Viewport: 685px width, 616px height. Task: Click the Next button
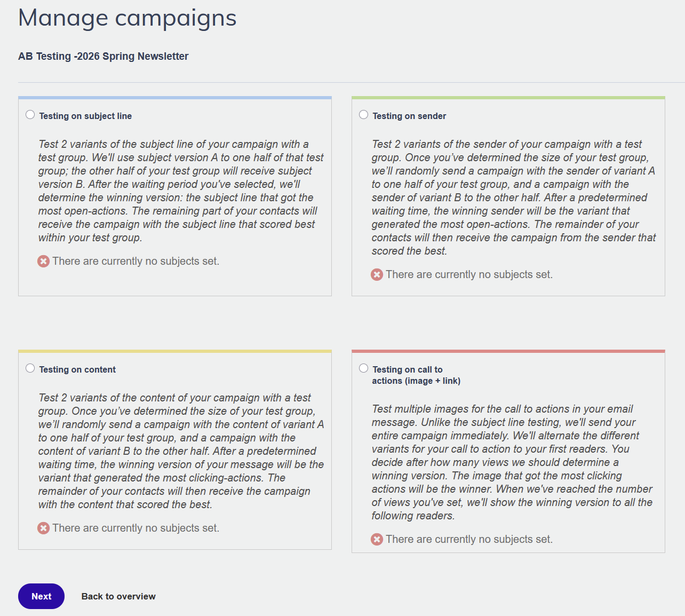pyautogui.click(x=41, y=596)
